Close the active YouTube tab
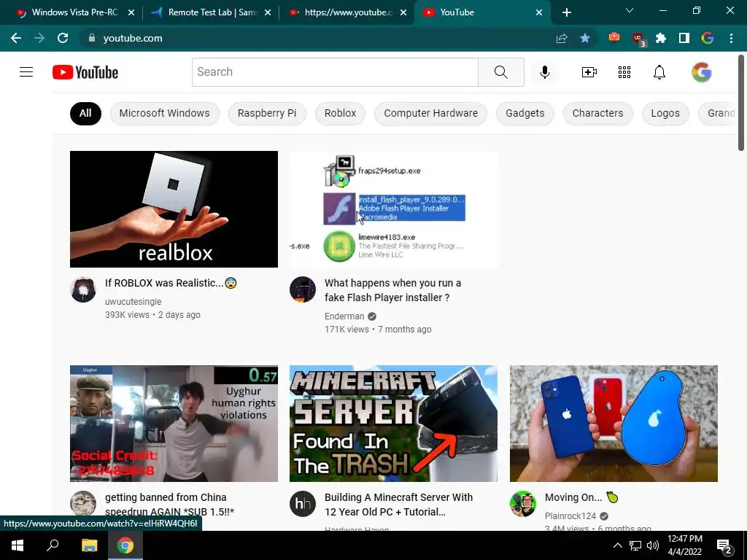 point(539,12)
